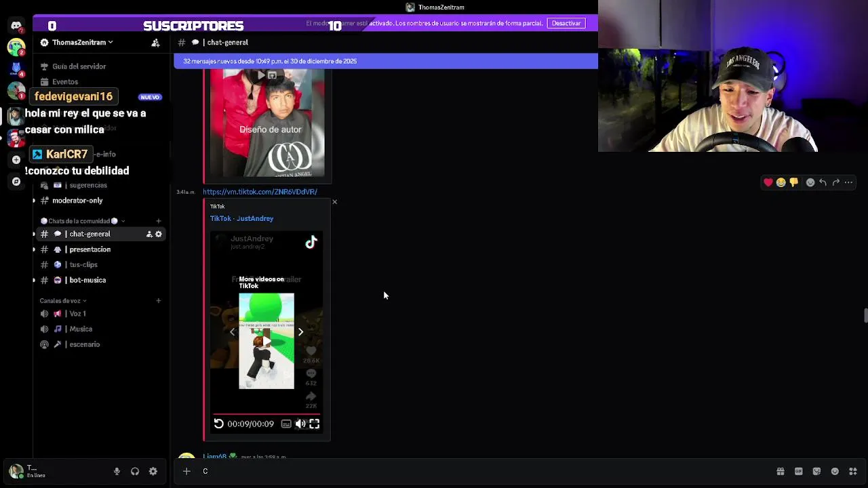The height and width of the screenshot is (488, 868).
Task: Edit chat-general channel settings gear
Action: pyautogui.click(x=159, y=234)
